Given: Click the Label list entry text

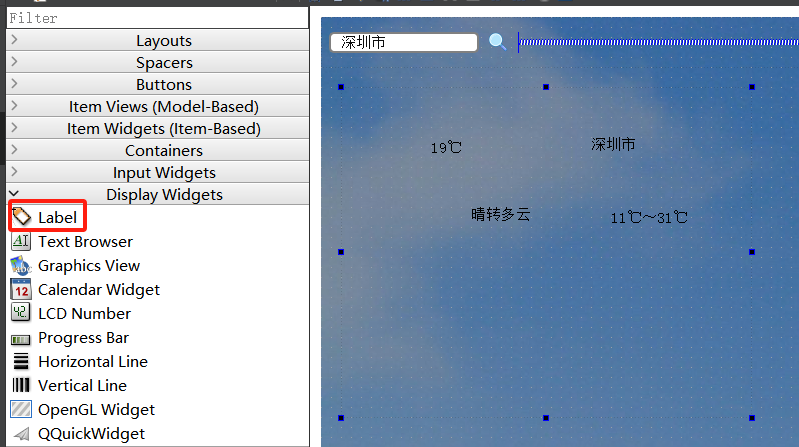Looking at the screenshot, I should (x=57, y=217).
